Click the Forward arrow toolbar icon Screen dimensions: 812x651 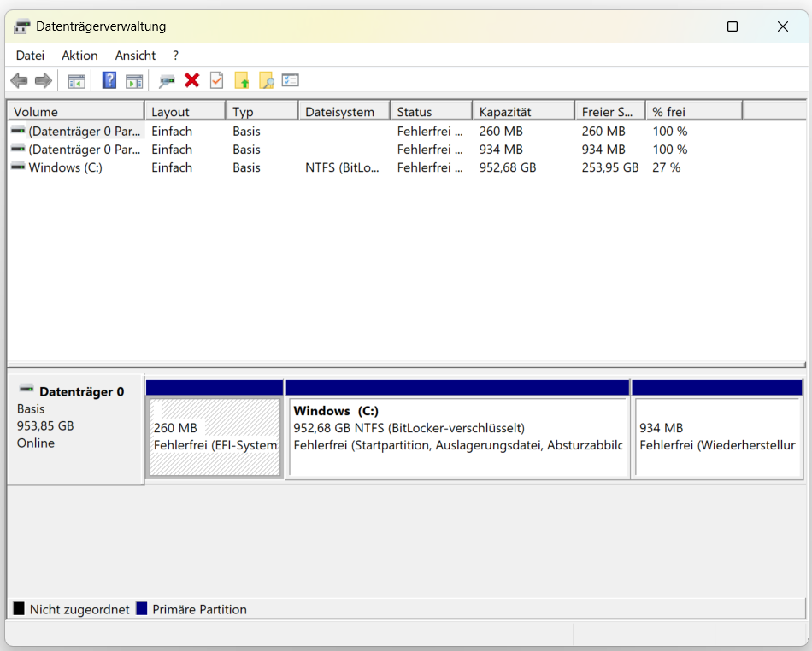(x=43, y=80)
